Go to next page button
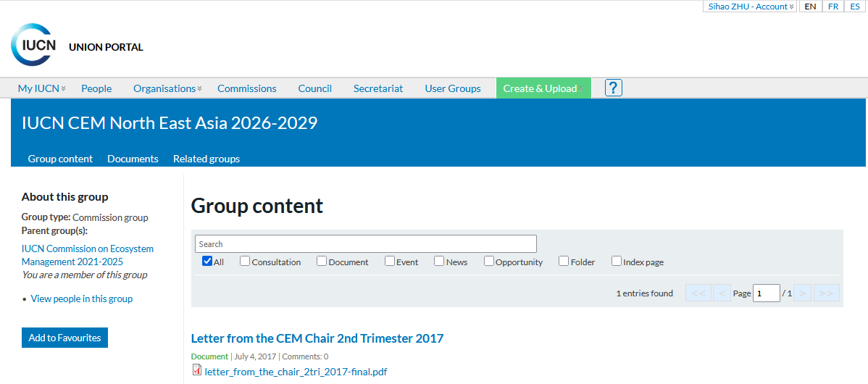 pyautogui.click(x=803, y=293)
